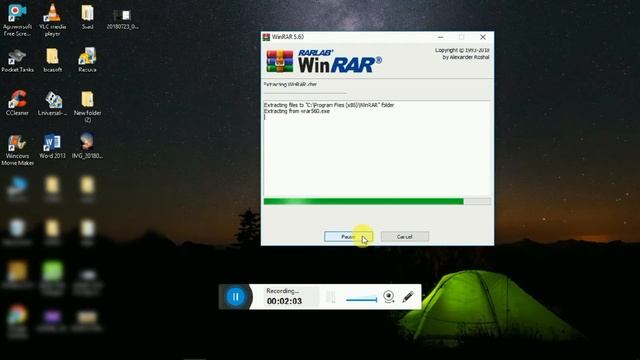Launch Word 2013 desktop shortcut
This screenshot has width=640, height=360.
(x=52, y=147)
